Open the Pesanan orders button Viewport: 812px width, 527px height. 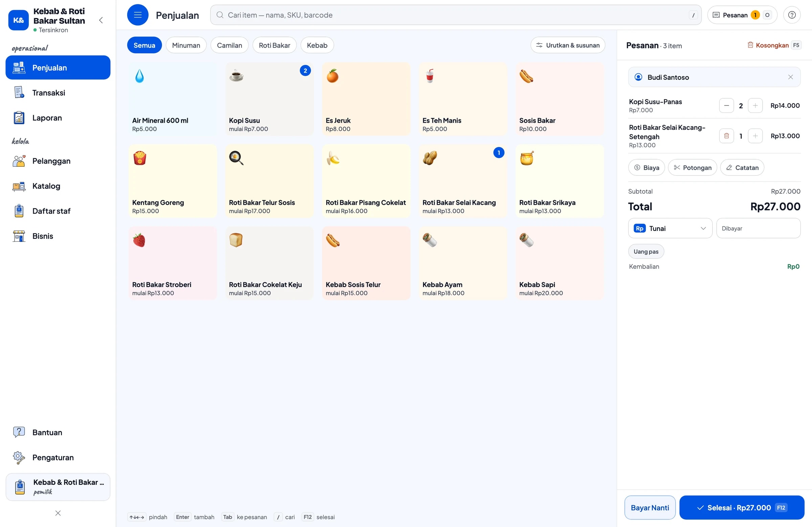[742, 15]
